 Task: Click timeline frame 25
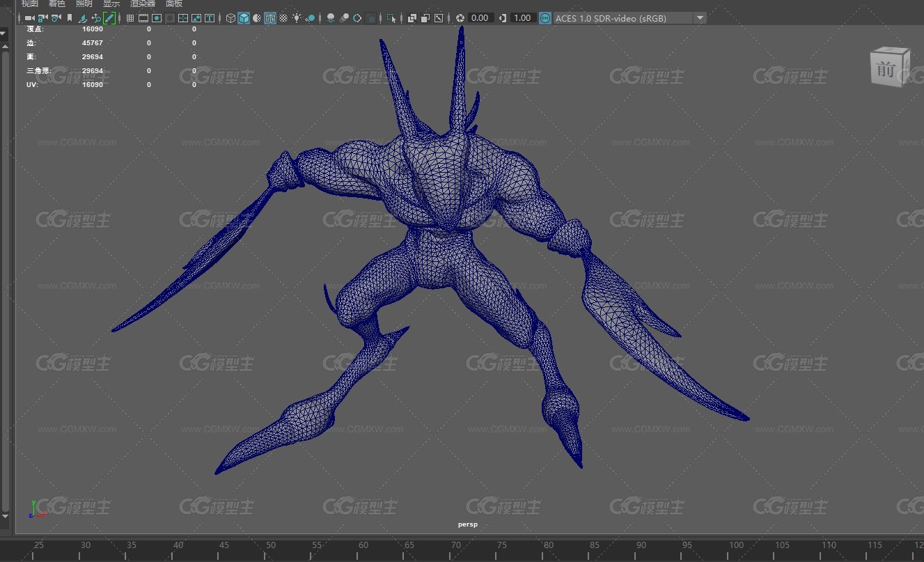tap(38, 545)
